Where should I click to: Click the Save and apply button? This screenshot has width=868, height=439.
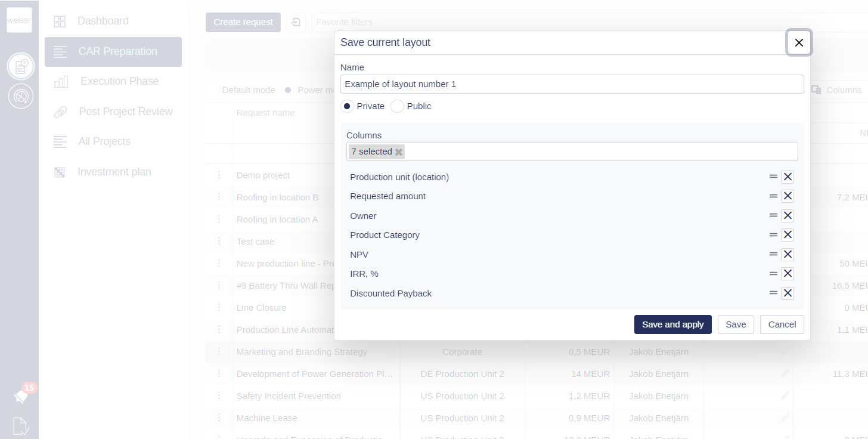pos(672,324)
